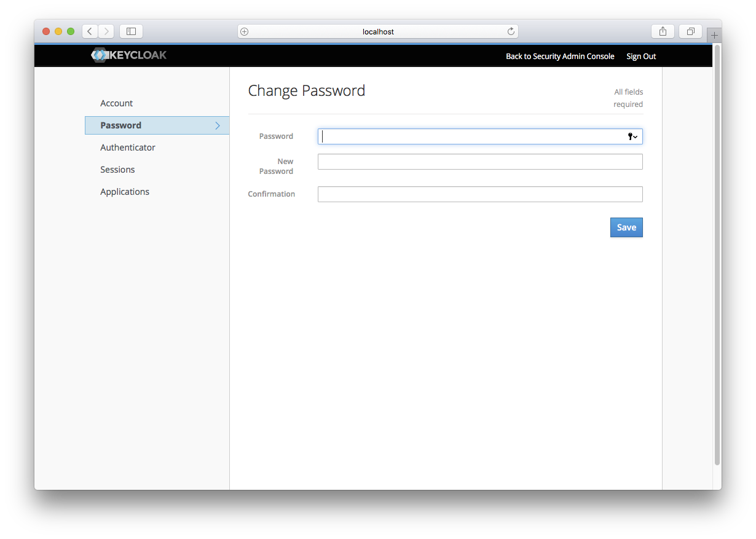Click the Safari back arrow button
756x539 pixels.
90,31
